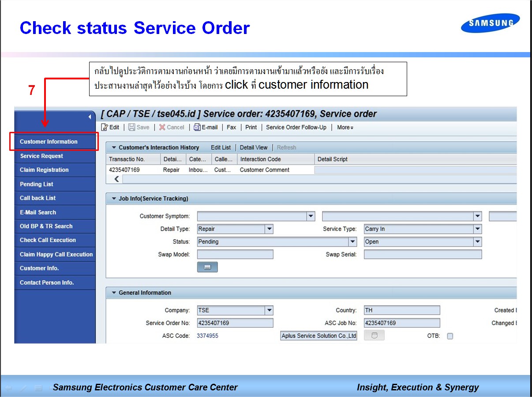Open the second Customer Symptom dropdown
The image size is (532, 397).
click(478, 216)
